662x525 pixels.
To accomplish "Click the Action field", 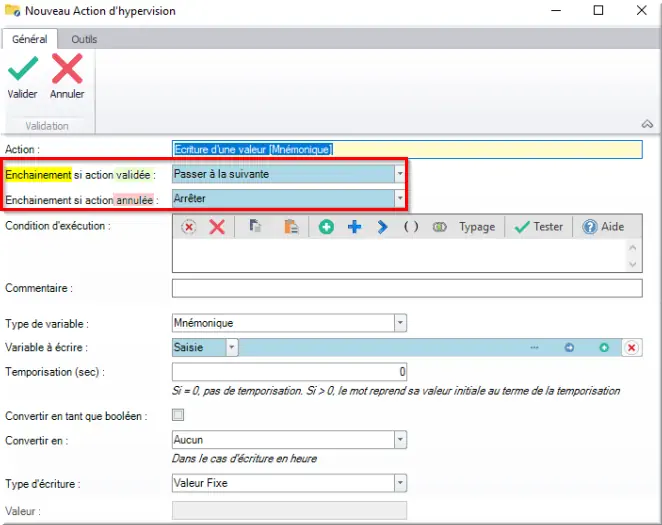I will click(407, 149).
